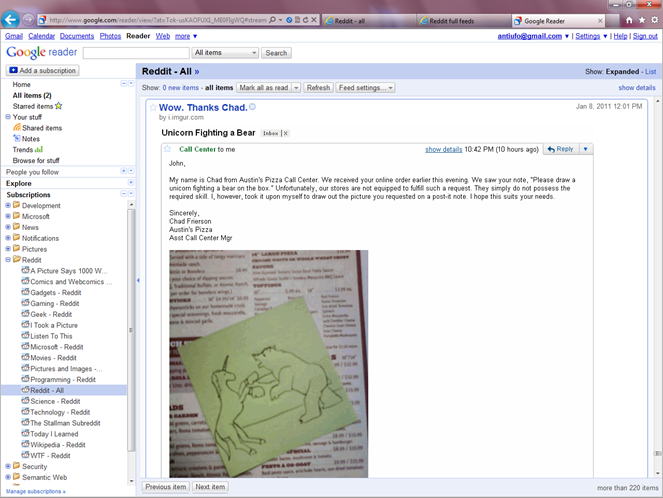Image resolution: width=663 pixels, height=498 pixels.
Task: Click the unicorn and bear drawing image
Action: point(268,364)
